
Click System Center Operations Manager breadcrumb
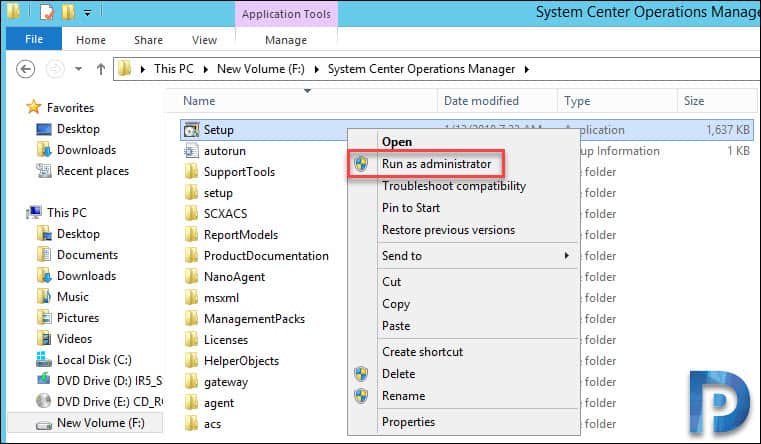coord(421,69)
